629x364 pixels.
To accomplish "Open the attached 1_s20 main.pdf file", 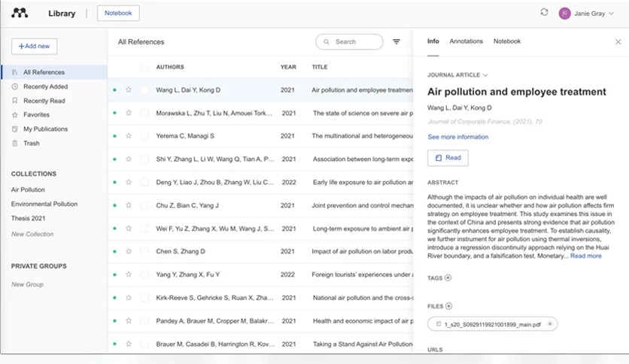I will click(492, 324).
